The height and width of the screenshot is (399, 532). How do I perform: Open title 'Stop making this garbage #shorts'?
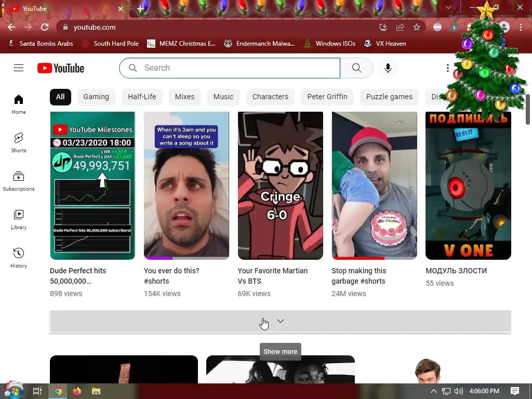pyautogui.click(x=359, y=276)
